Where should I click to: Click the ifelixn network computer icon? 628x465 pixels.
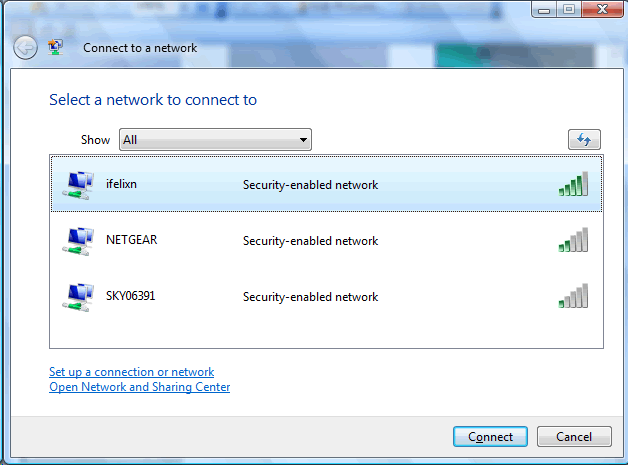tap(76, 185)
